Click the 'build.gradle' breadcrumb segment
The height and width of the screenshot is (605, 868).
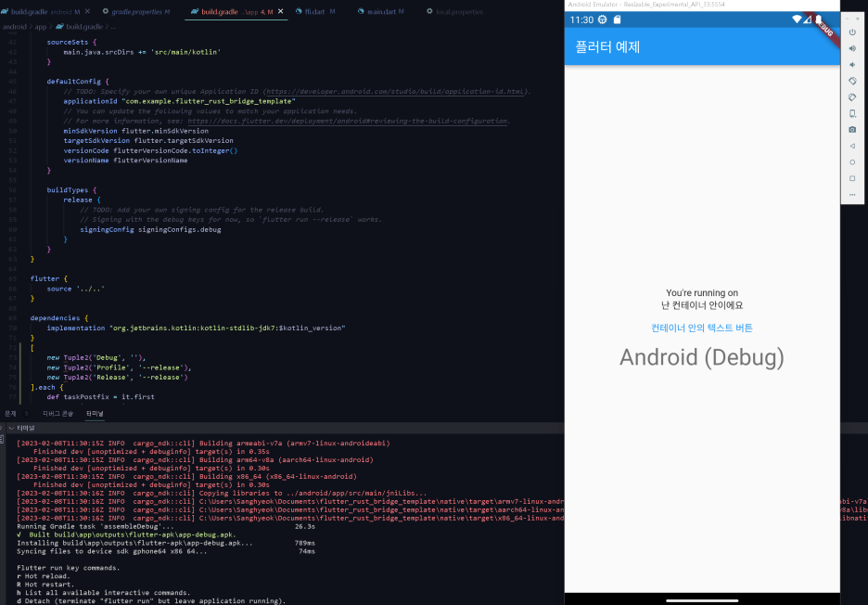pyautogui.click(x=84, y=27)
